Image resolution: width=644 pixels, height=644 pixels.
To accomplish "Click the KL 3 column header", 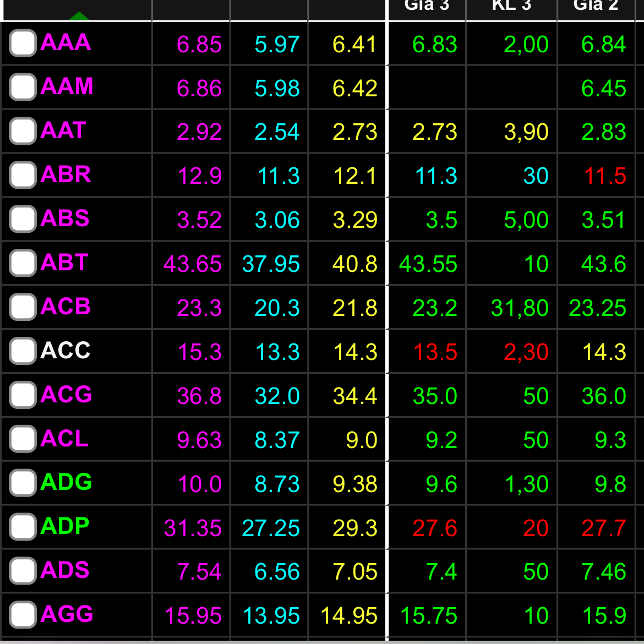I will [x=511, y=7].
